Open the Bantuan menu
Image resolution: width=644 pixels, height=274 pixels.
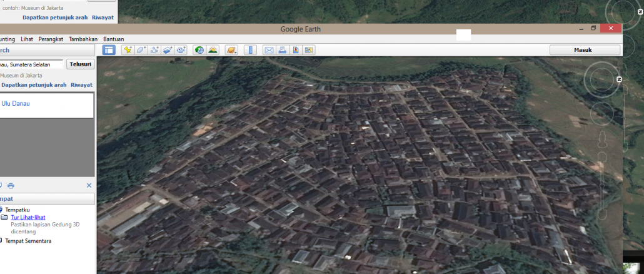coord(113,39)
